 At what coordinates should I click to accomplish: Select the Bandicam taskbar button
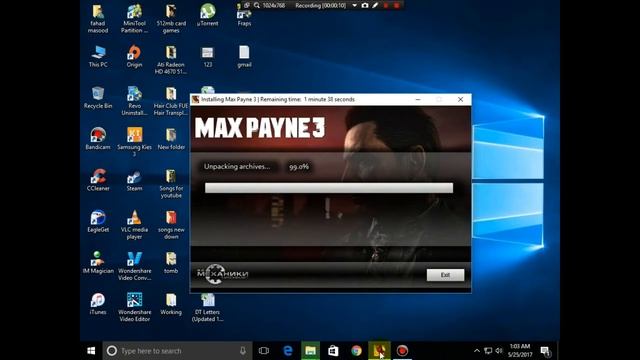pos(402,351)
